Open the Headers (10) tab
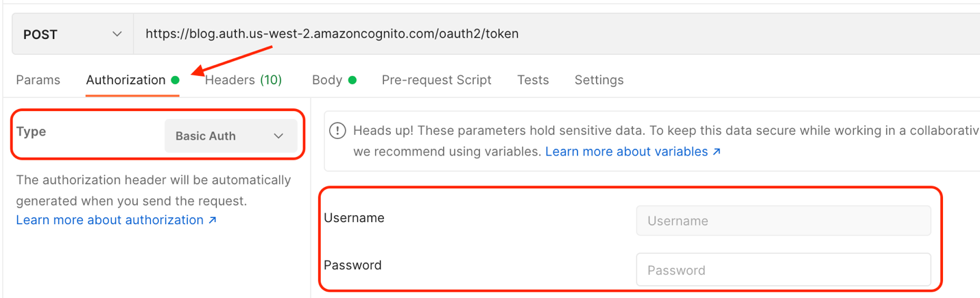 pos(243,80)
